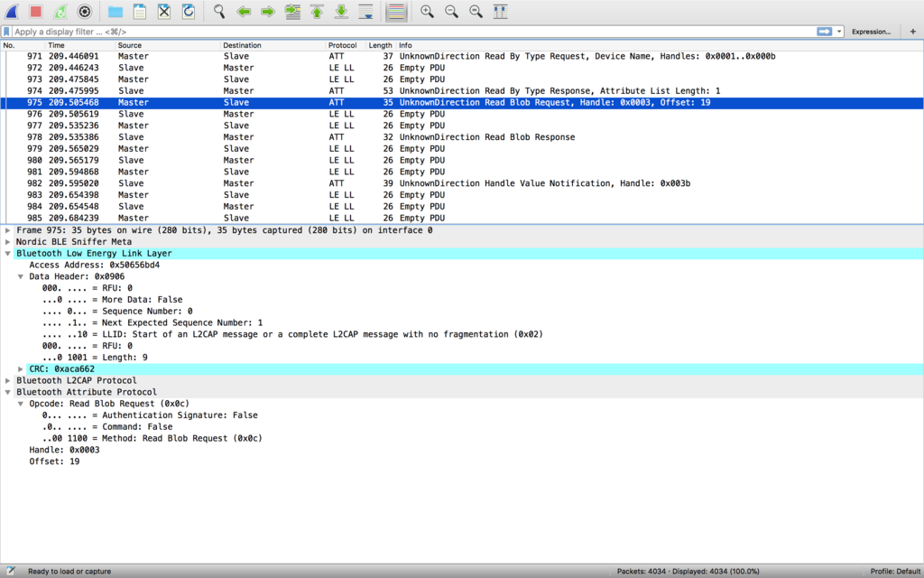Click the display filter input field

pyautogui.click(x=412, y=32)
